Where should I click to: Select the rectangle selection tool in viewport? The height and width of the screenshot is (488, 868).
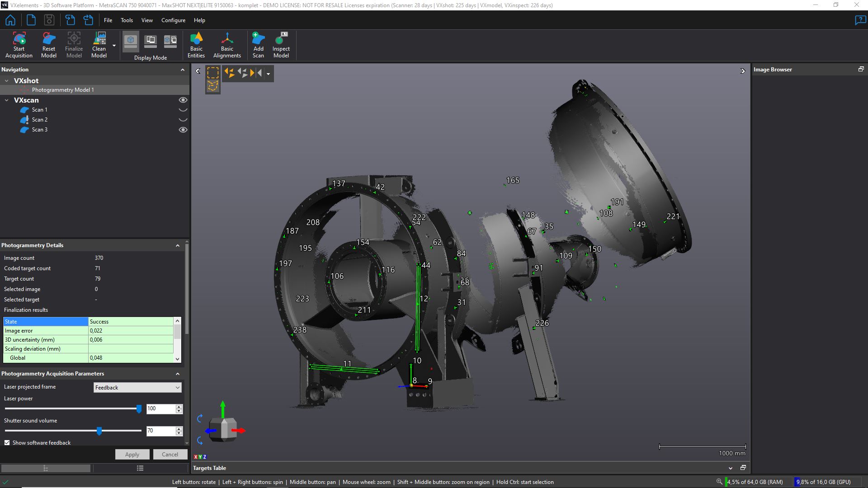213,73
